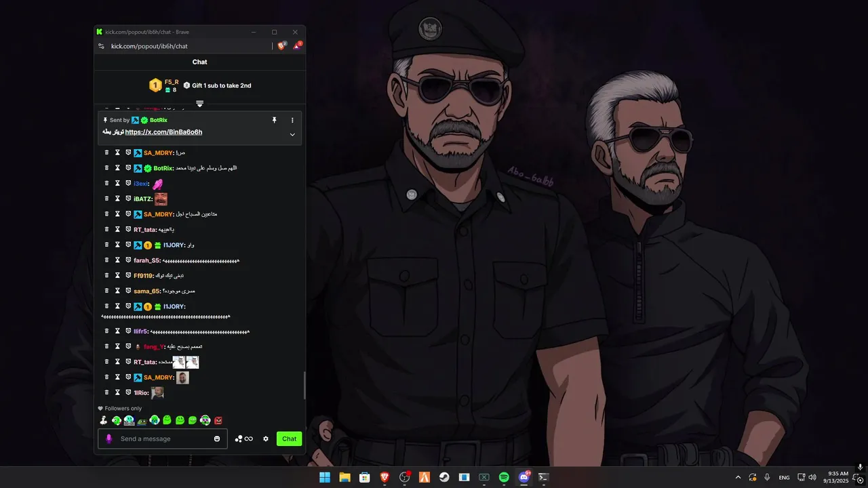Open site settings icon in address bar
The height and width of the screenshot is (488, 868).
pyautogui.click(x=101, y=46)
